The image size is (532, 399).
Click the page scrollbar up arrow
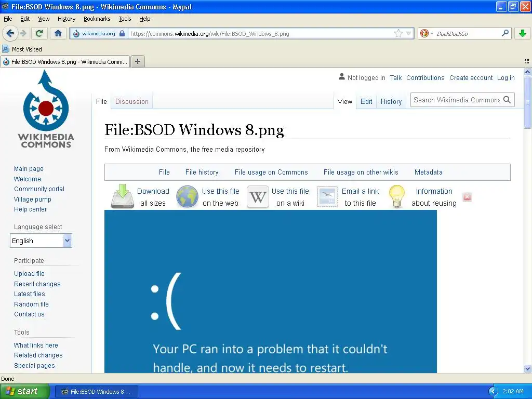pyautogui.click(x=527, y=72)
